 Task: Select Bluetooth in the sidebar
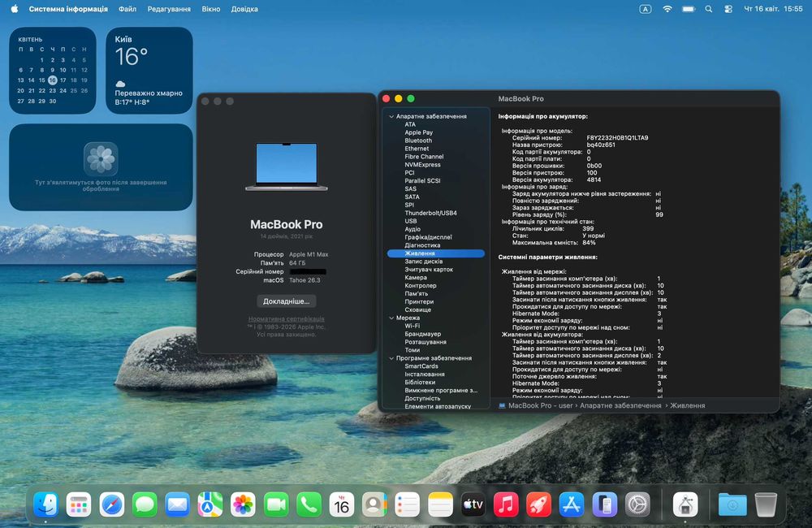click(x=418, y=141)
